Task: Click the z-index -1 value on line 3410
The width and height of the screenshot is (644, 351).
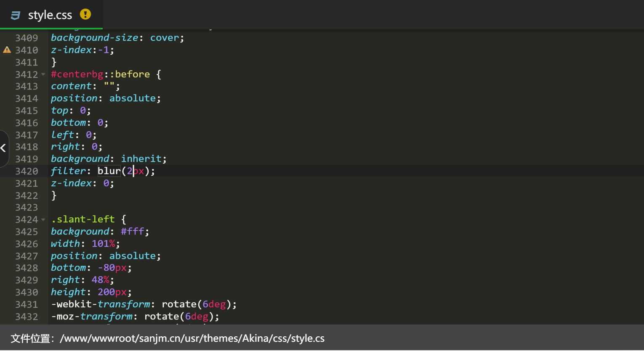Action: (104, 50)
